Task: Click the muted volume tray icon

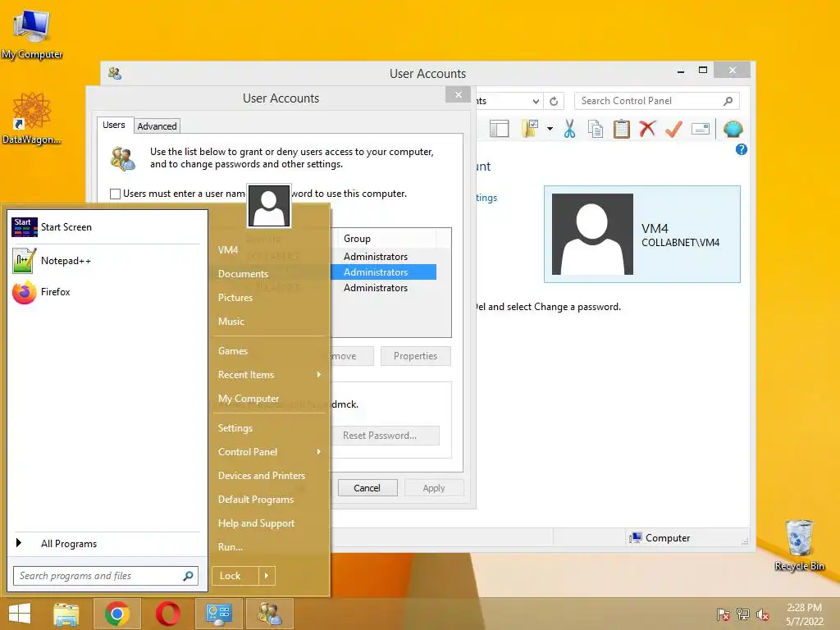Action: [763, 614]
